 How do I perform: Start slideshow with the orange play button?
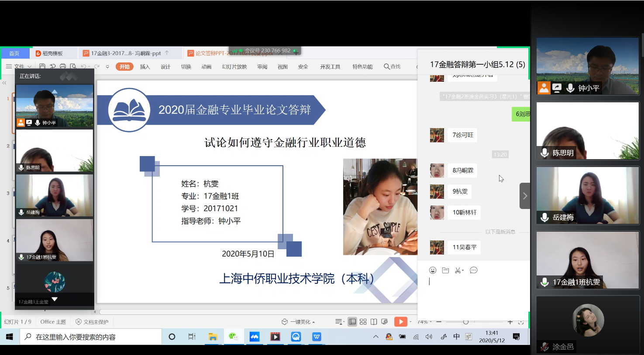(x=400, y=322)
